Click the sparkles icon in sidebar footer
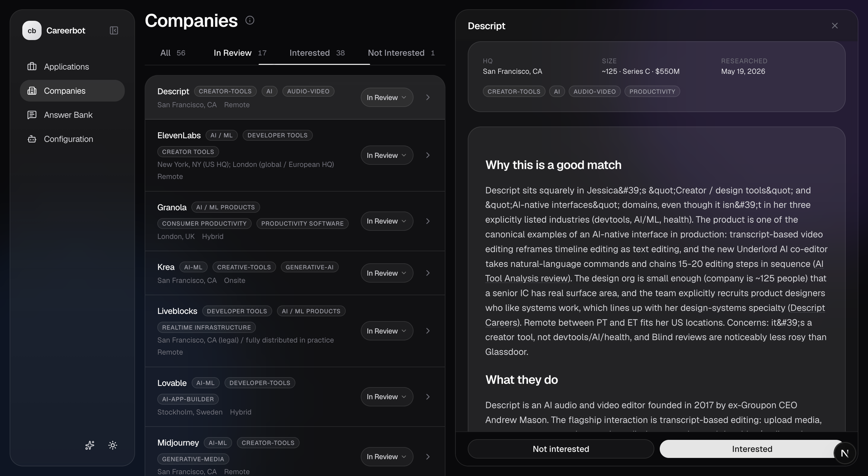 pyautogui.click(x=90, y=445)
